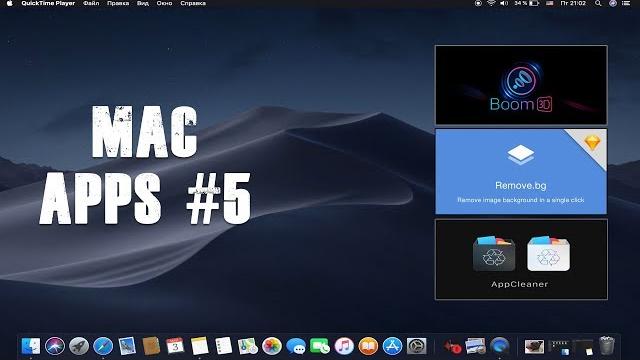Open Photos colorful flower icon in Dock
This screenshot has width=640, height=360.
tap(271, 346)
